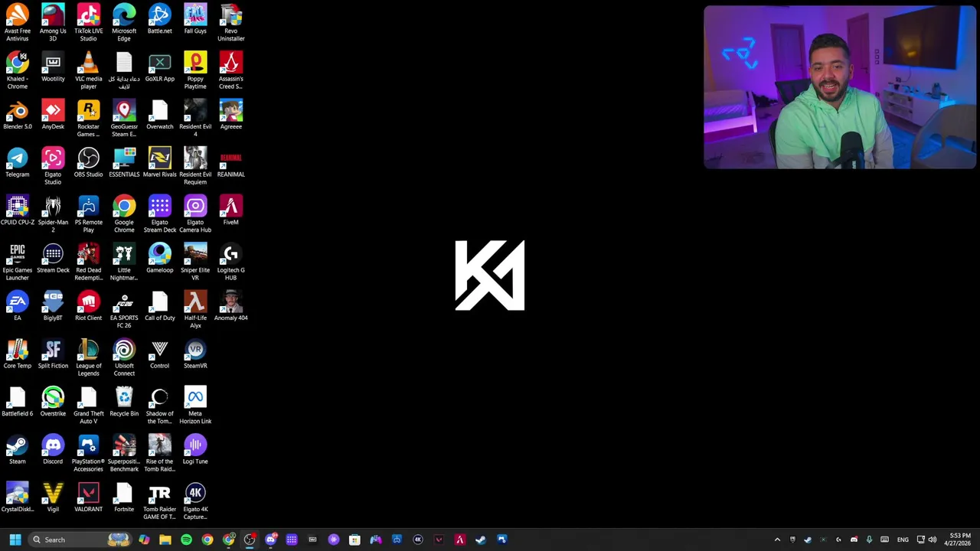Viewport: 980px width, 551px height.
Task: Select Discord desktop icon
Action: pyautogui.click(x=53, y=450)
